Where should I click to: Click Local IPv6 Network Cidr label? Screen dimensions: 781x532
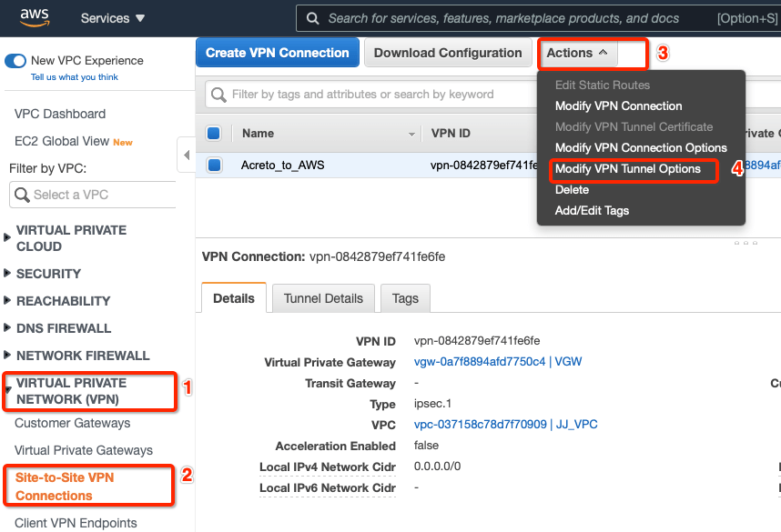[x=328, y=487]
